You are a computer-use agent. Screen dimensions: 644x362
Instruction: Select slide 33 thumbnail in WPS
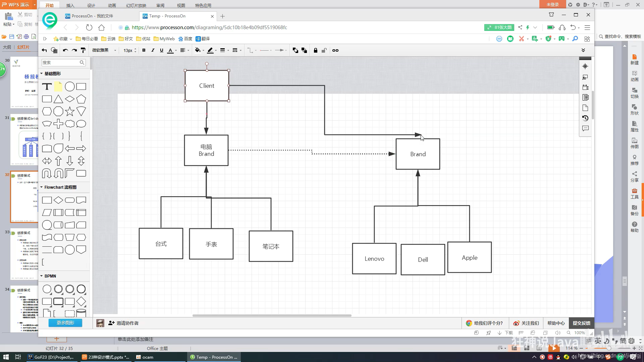(x=24, y=254)
